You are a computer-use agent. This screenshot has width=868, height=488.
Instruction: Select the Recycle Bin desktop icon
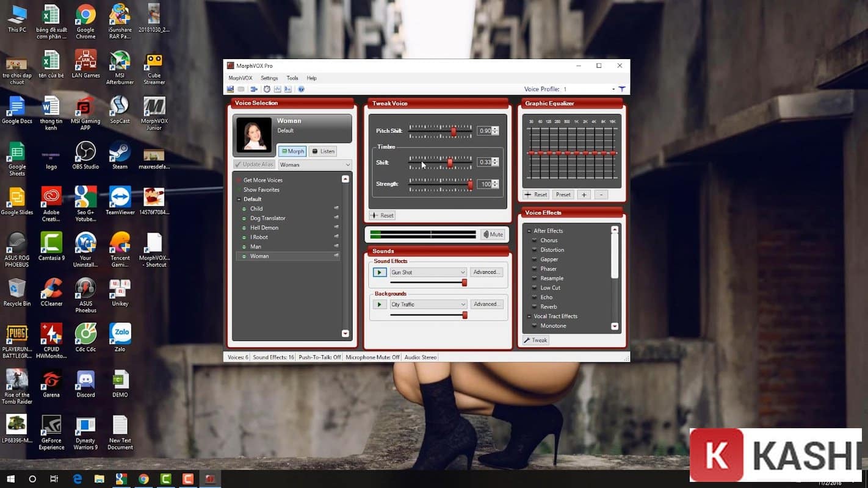(17, 292)
